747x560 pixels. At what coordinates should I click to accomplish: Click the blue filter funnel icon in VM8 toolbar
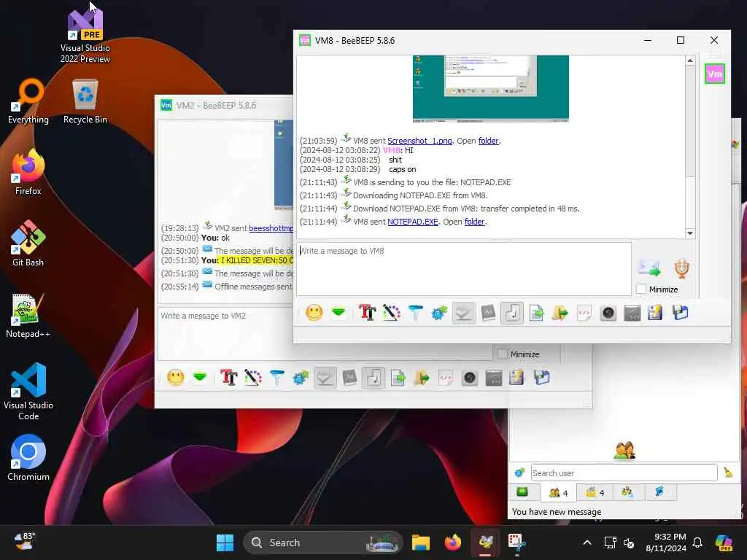coord(415,313)
